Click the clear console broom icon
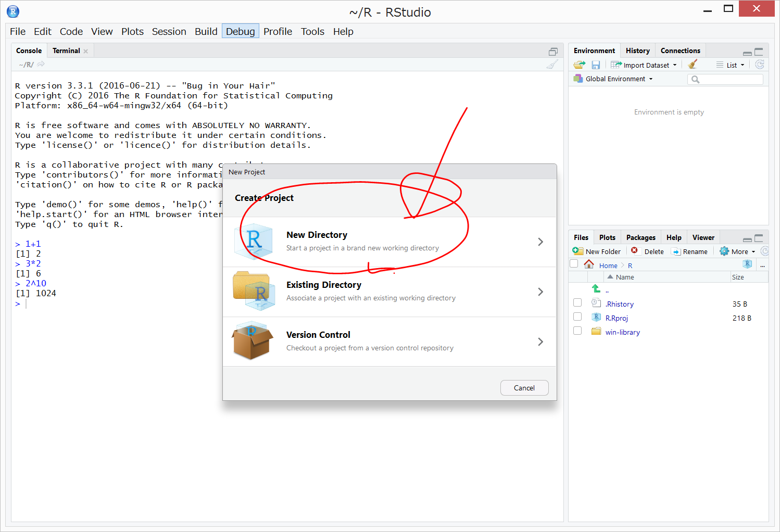The height and width of the screenshot is (532, 780). 552,65
